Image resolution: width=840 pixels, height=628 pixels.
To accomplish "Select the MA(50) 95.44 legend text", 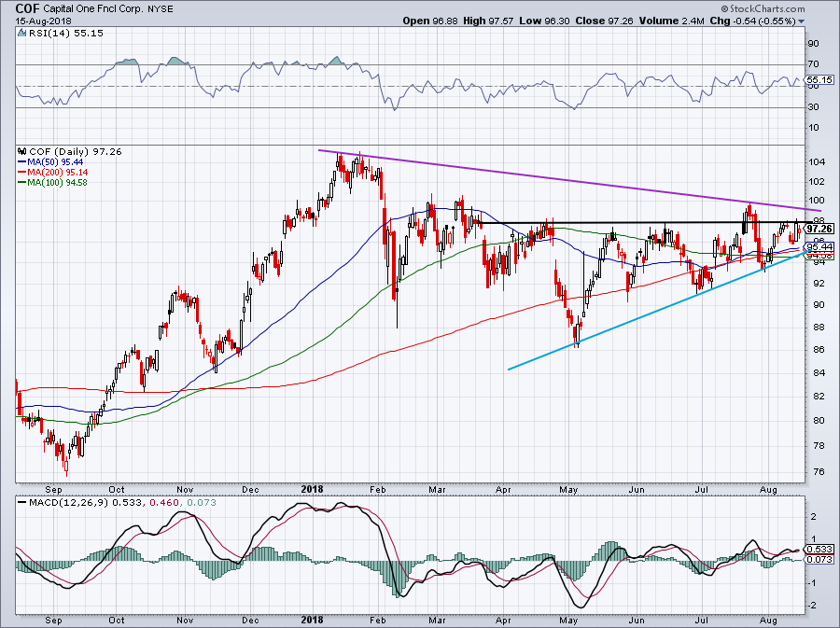I will click(55, 161).
